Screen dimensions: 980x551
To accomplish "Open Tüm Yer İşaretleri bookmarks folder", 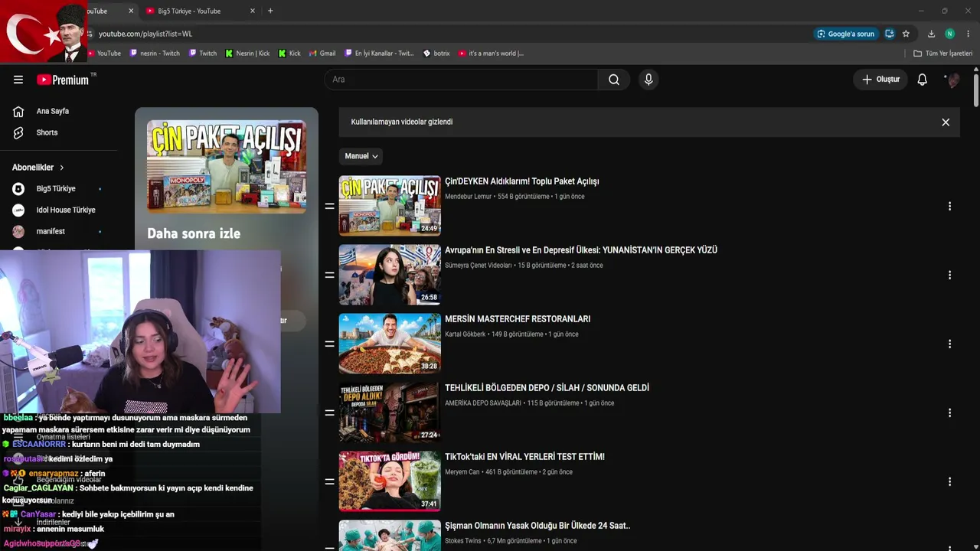I will tap(942, 54).
